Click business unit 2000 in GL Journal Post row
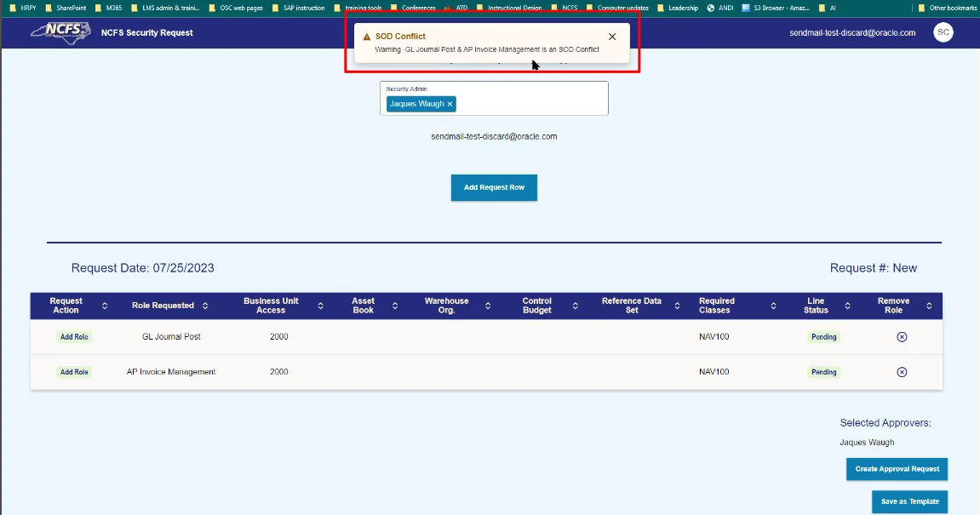Viewport: 980px width, 515px height. click(278, 337)
